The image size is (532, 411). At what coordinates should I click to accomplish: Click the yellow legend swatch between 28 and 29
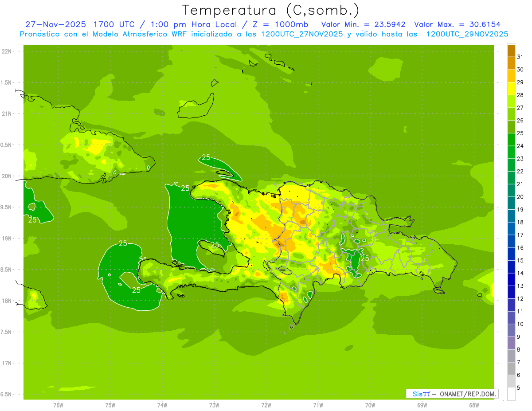click(511, 89)
